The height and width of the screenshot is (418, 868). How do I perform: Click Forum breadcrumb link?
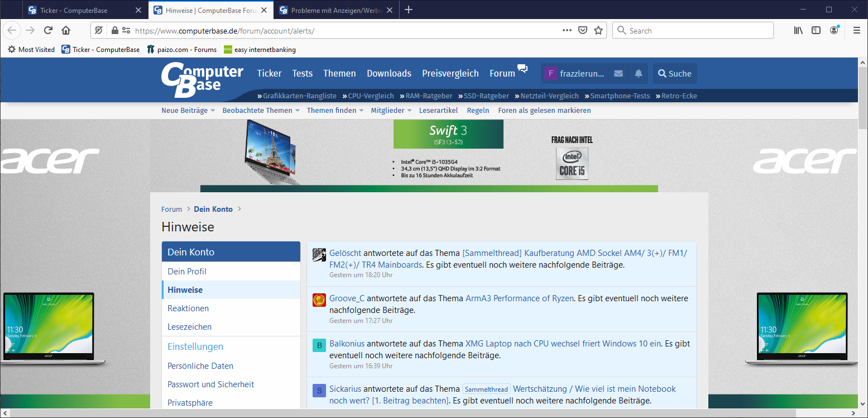(171, 209)
